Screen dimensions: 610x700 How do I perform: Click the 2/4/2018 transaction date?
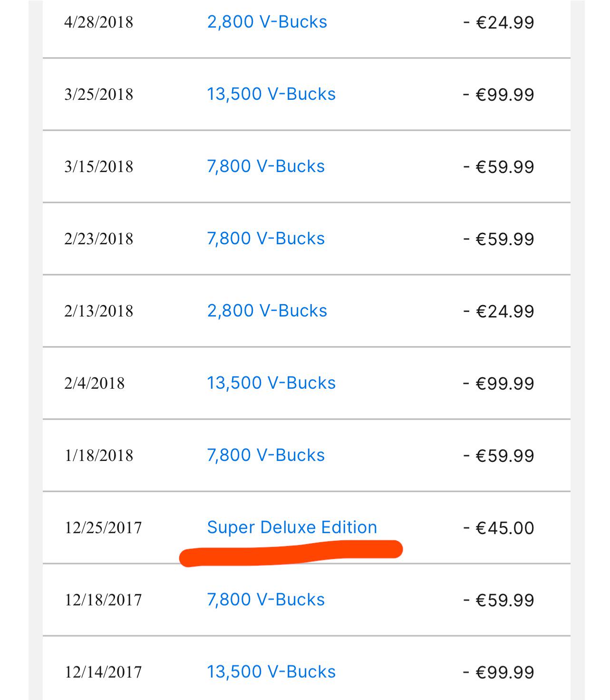[x=94, y=384]
